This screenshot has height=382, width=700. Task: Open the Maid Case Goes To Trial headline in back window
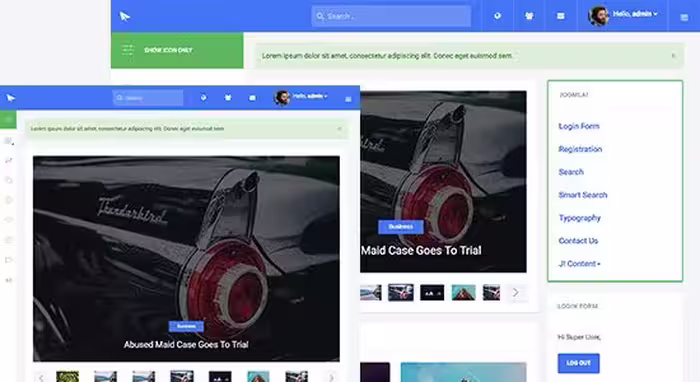tap(421, 250)
